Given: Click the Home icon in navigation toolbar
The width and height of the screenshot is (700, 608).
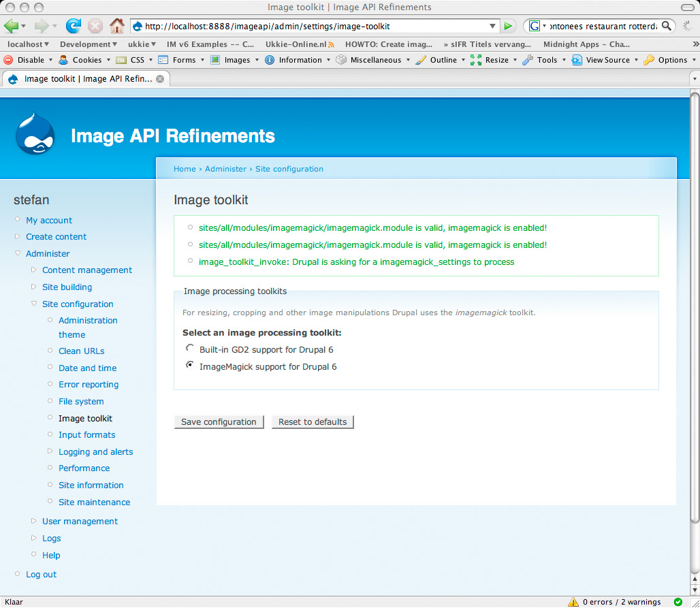Looking at the screenshot, I should pyautogui.click(x=116, y=26).
